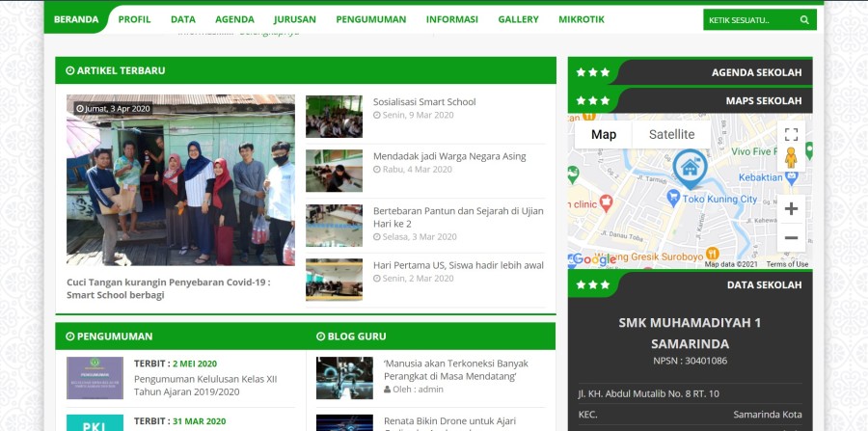Open the Jurusan menu

pos(294,19)
